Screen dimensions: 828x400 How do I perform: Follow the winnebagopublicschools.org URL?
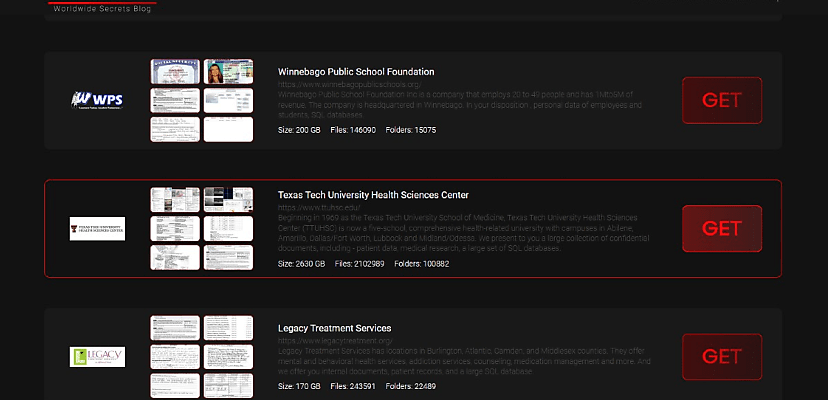pos(350,85)
